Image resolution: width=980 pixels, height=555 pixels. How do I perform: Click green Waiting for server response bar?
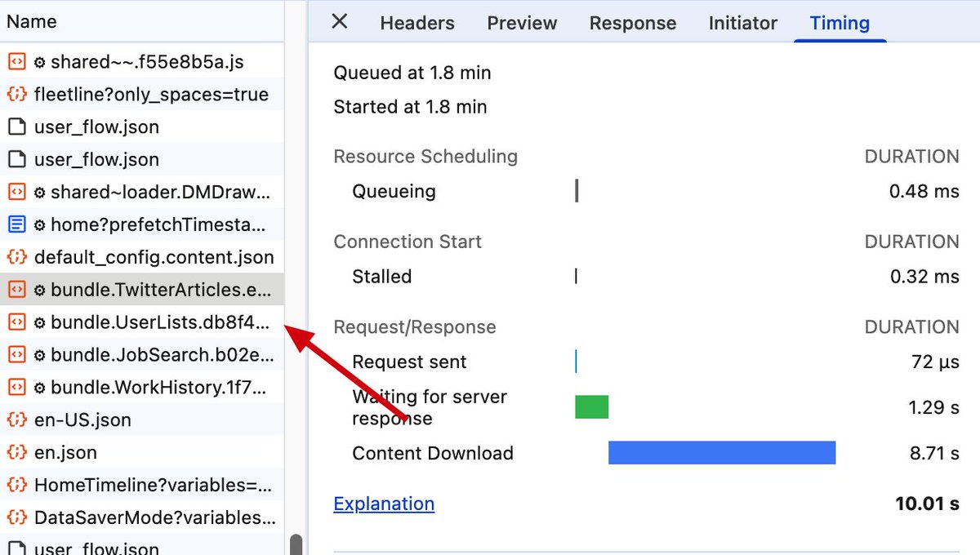click(x=592, y=407)
